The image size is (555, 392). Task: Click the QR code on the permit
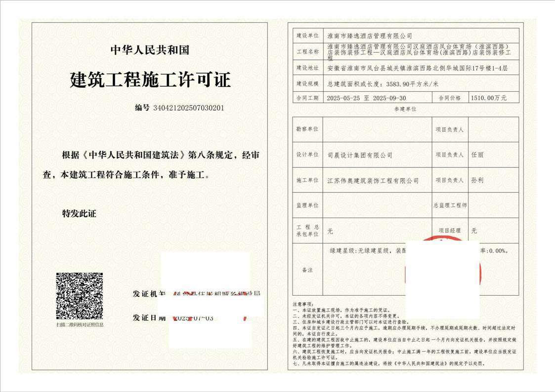click(x=80, y=296)
